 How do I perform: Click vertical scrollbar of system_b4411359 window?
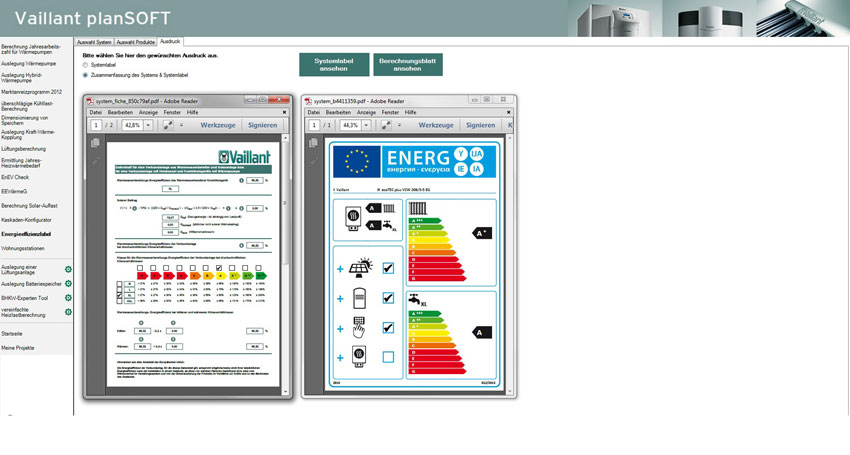coord(510,265)
